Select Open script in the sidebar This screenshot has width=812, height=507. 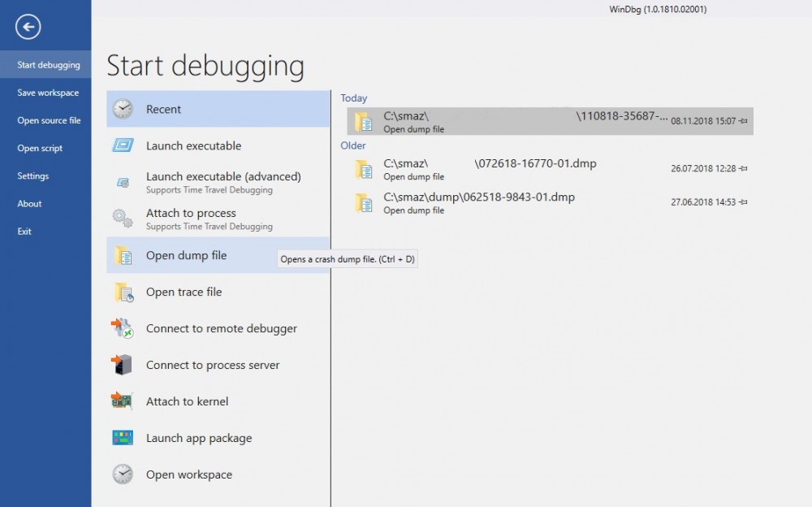40,148
